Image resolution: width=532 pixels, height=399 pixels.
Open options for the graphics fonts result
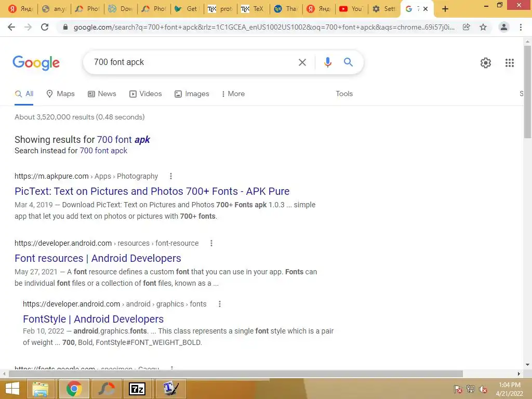coord(220,304)
